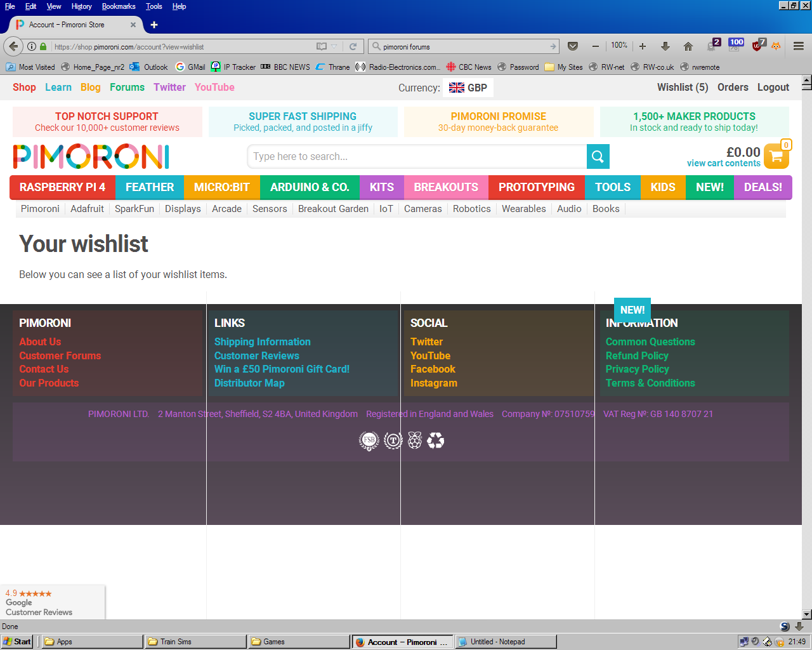Open the Train Sims taskbar folder
The width and height of the screenshot is (812, 650).
click(195, 642)
